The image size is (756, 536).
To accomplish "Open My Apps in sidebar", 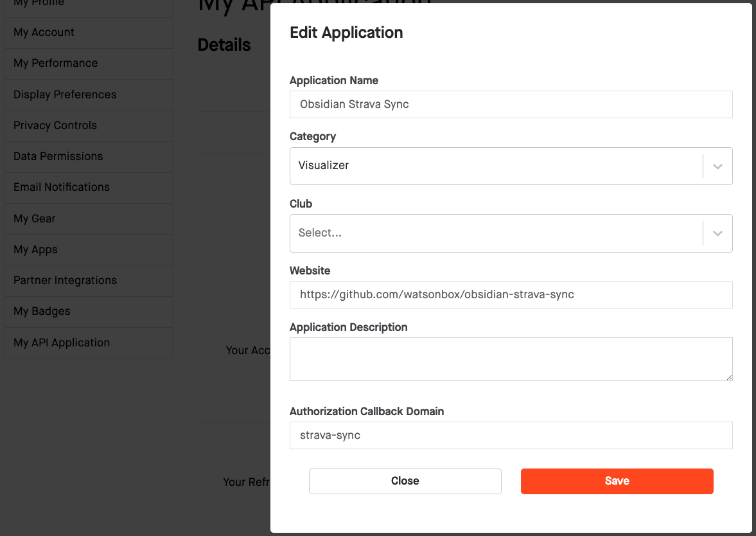I will [x=89, y=250].
